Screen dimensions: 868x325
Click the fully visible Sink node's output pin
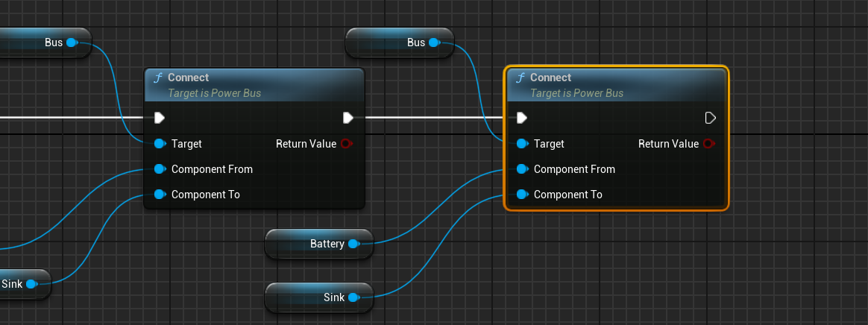tap(353, 297)
